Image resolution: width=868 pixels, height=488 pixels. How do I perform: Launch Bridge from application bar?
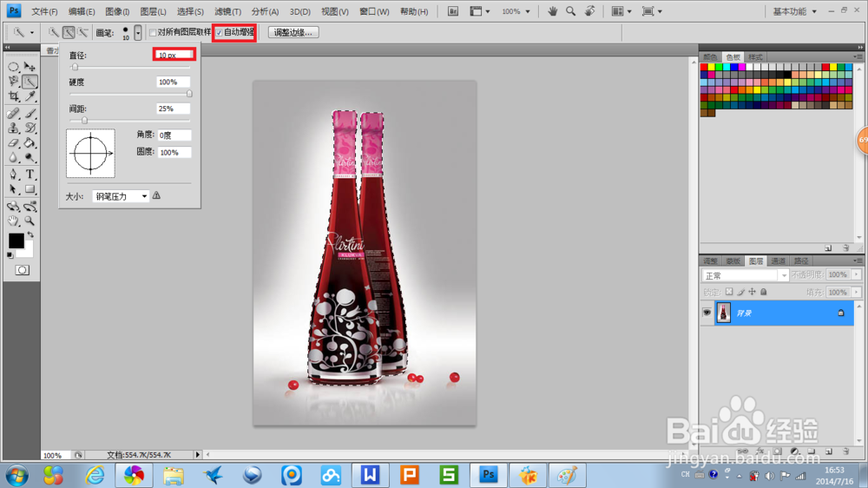tap(453, 11)
